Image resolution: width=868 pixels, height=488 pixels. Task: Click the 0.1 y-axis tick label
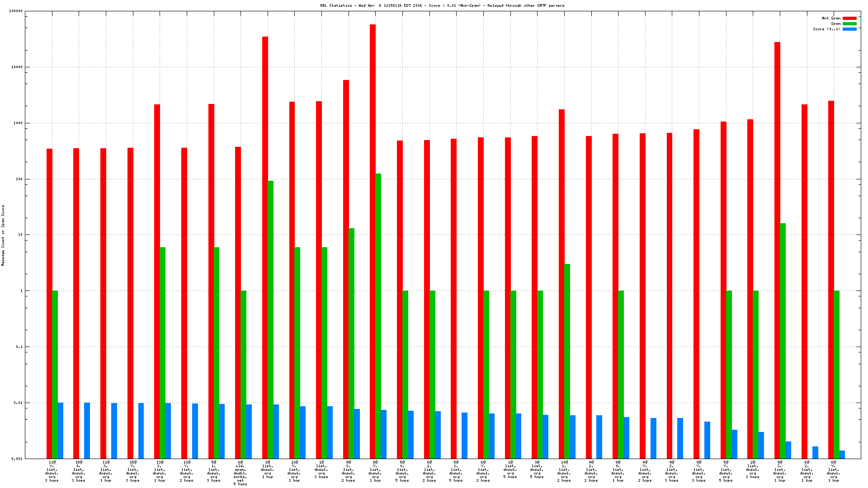[x=19, y=347]
